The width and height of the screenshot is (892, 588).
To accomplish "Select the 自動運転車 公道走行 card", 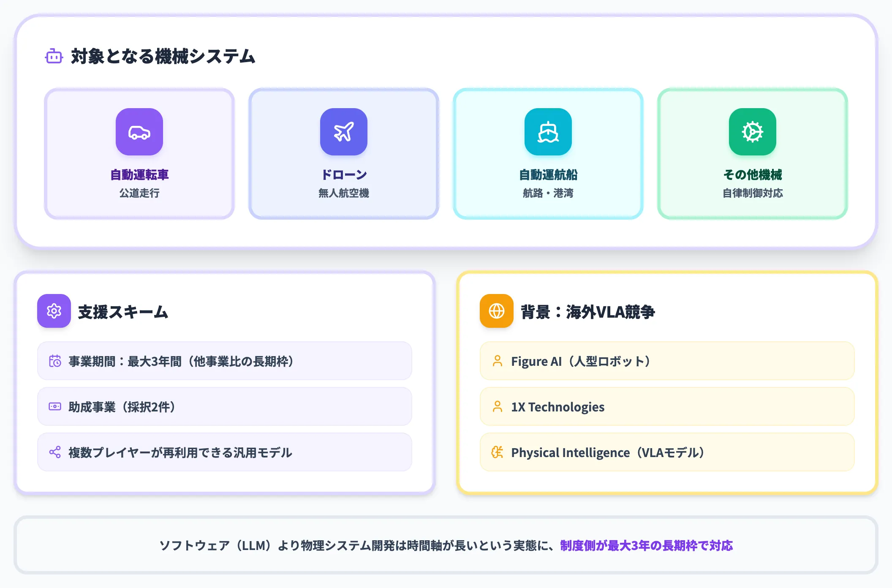I will [x=139, y=154].
